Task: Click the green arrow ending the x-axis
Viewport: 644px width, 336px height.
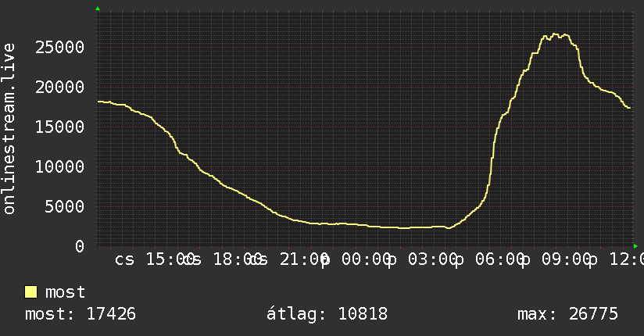Action: pos(635,246)
